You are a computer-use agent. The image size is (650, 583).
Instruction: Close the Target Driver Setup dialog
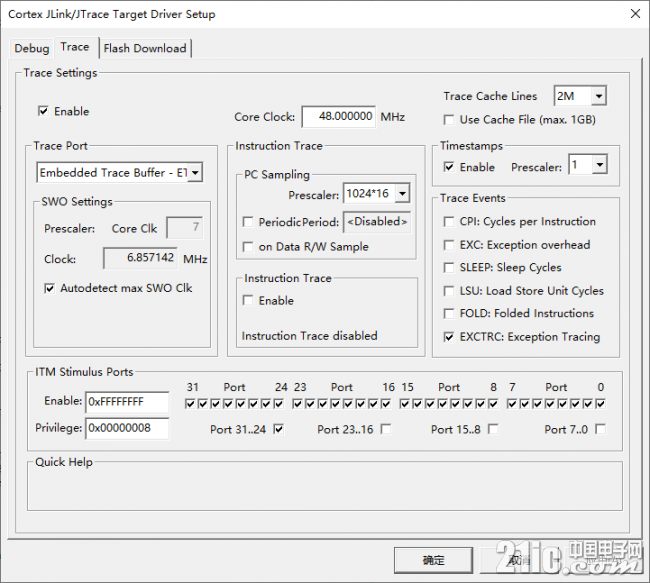(x=635, y=14)
